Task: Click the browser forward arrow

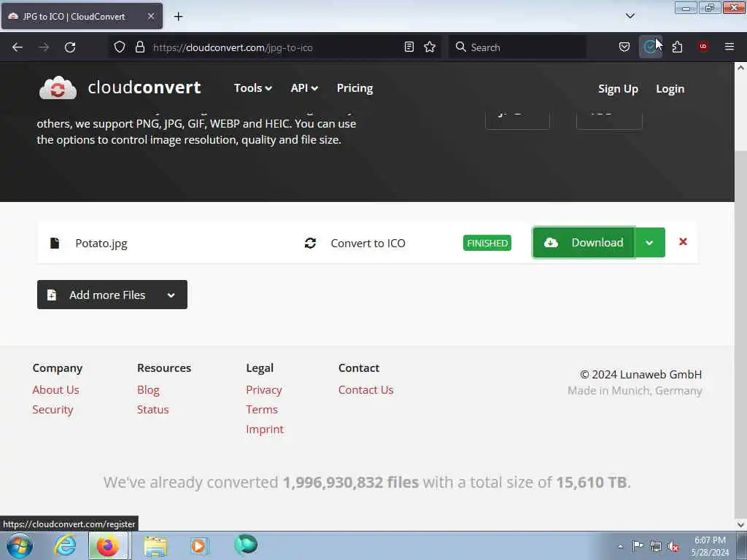Action: tap(44, 47)
